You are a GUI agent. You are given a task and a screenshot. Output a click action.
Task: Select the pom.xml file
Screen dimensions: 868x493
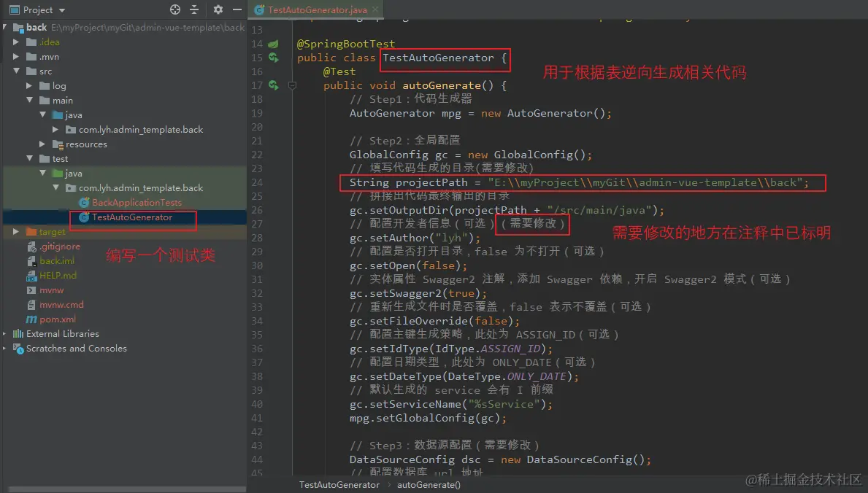58,319
